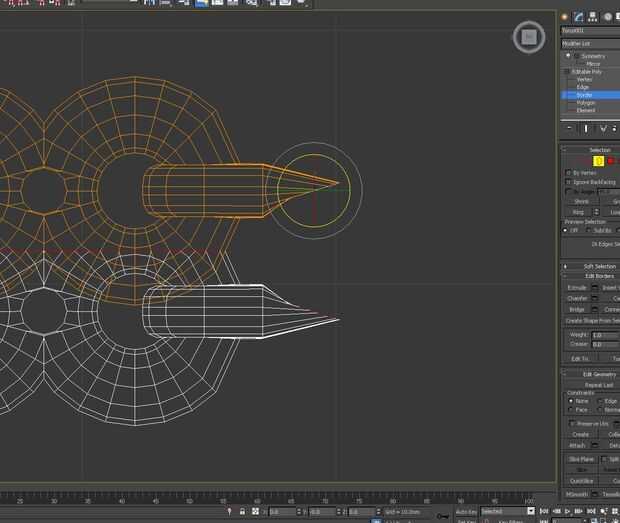Click the ViewCube home icon in viewport
Screen dimensions: 620x523
coord(529,38)
